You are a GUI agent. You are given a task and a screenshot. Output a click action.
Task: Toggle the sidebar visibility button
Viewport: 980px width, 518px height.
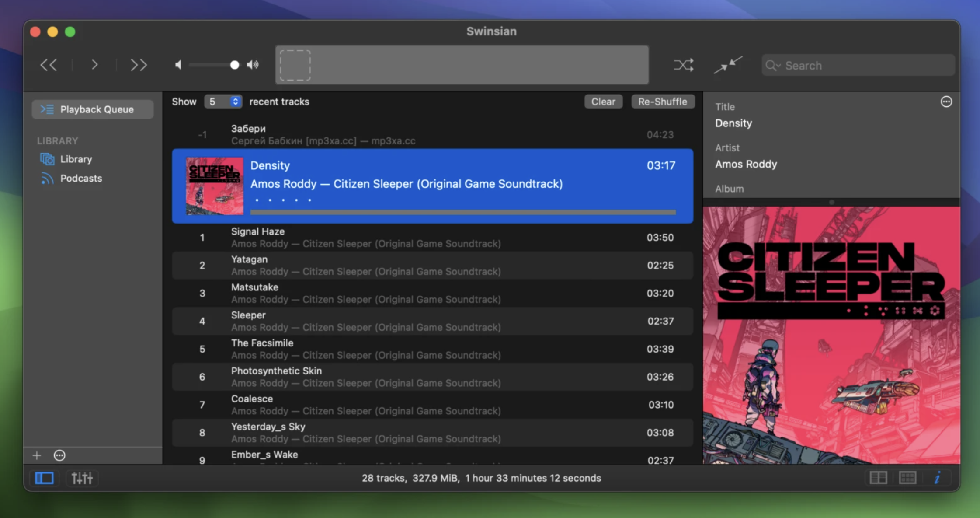44,478
